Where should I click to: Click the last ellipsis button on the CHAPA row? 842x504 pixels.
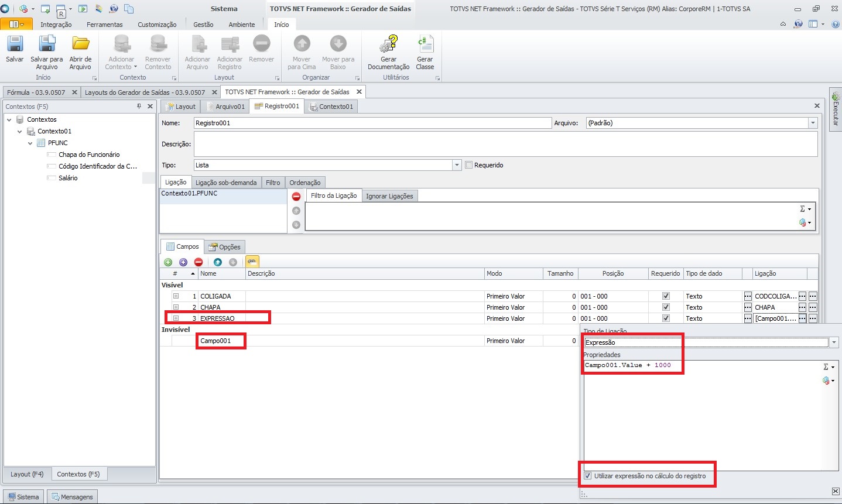[x=813, y=307]
